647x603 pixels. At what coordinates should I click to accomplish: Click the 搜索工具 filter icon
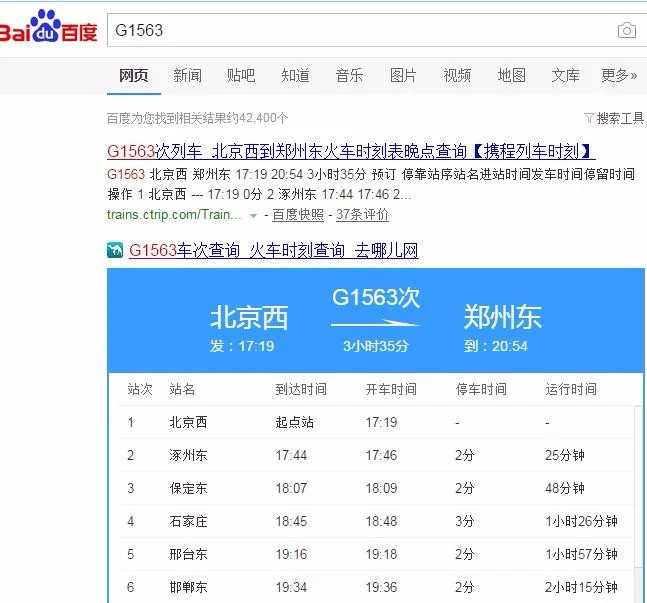click(589, 118)
